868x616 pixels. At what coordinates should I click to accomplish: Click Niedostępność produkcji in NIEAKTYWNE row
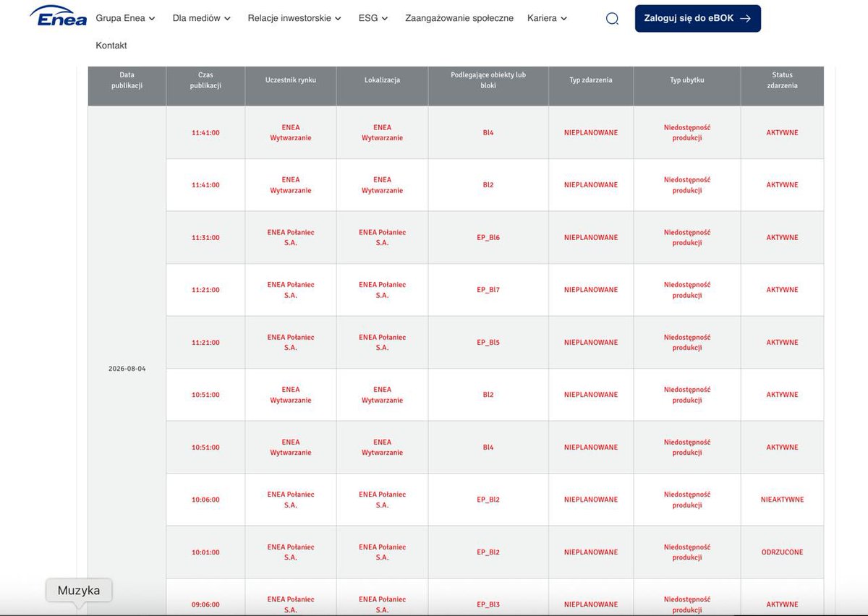coord(687,500)
